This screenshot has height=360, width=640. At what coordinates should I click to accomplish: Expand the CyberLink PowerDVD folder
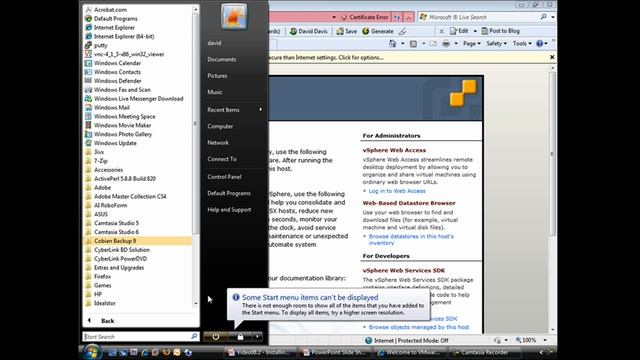coord(120,259)
